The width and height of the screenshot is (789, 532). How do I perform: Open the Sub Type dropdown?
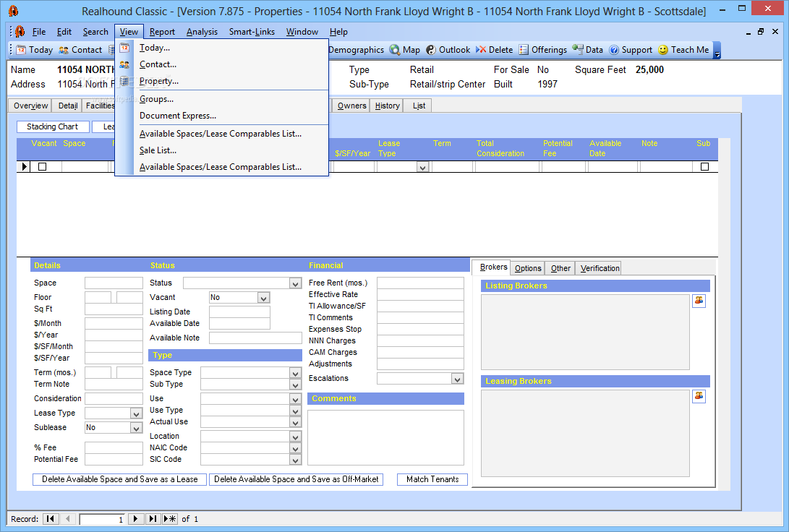click(296, 385)
